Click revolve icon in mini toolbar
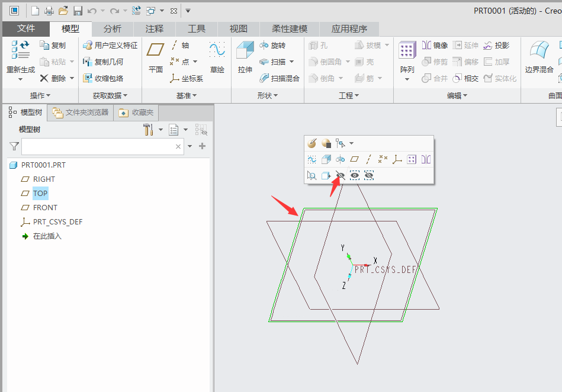 click(340, 159)
